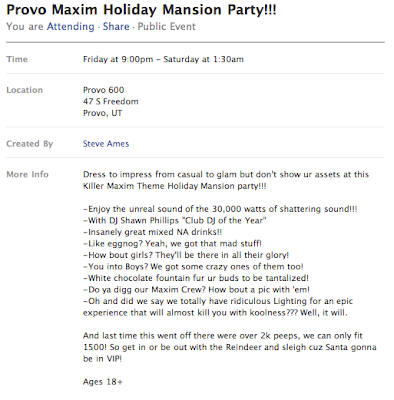Click the Share link
This screenshot has width=394, height=400.
point(116,26)
